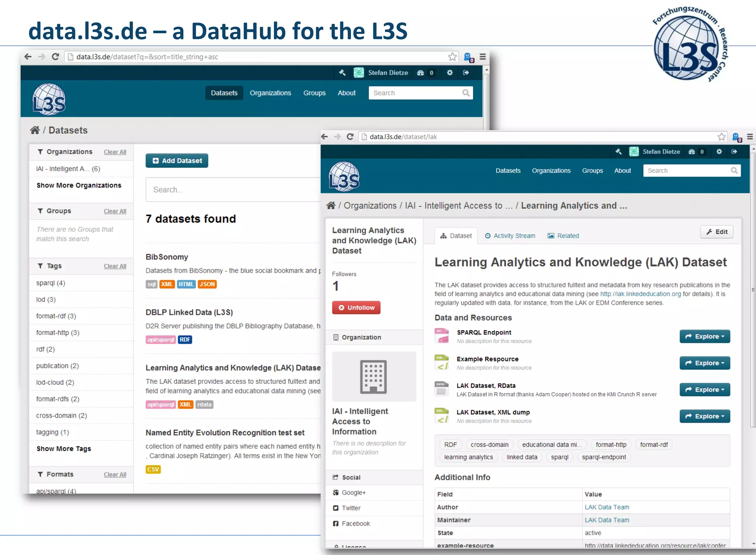Click search magnifier in left window header
This screenshot has height=555, width=756.
466,93
